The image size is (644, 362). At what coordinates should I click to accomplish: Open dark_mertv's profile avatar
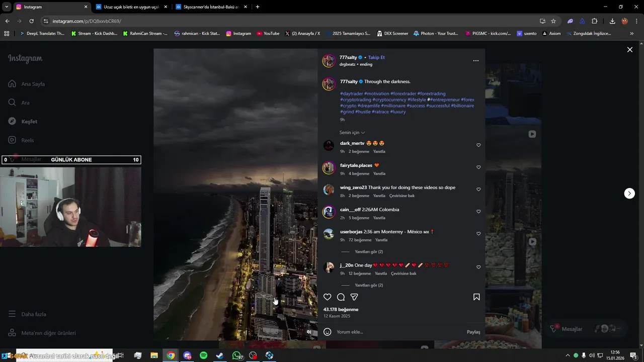click(329, 146)
